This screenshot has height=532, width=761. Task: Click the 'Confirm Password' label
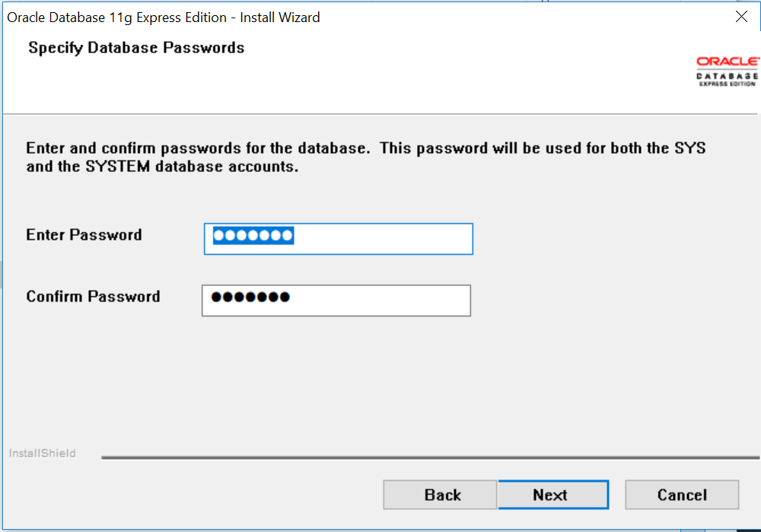93,297
